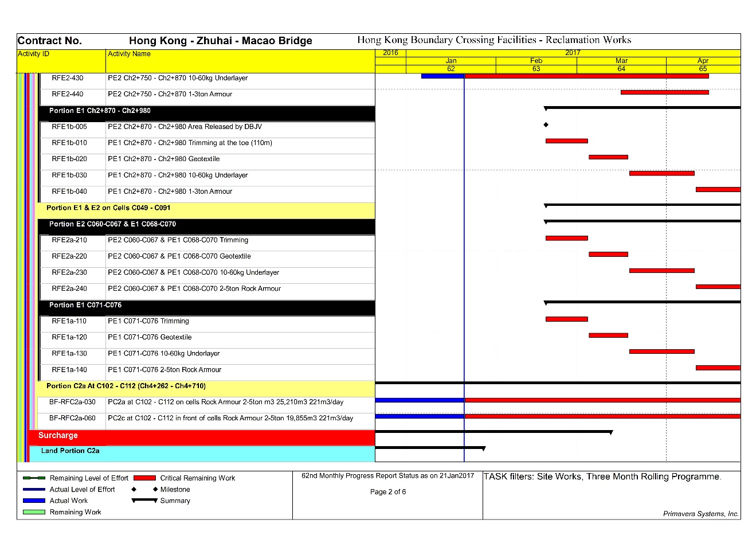Select activity ID RFE1a-140

69,370
